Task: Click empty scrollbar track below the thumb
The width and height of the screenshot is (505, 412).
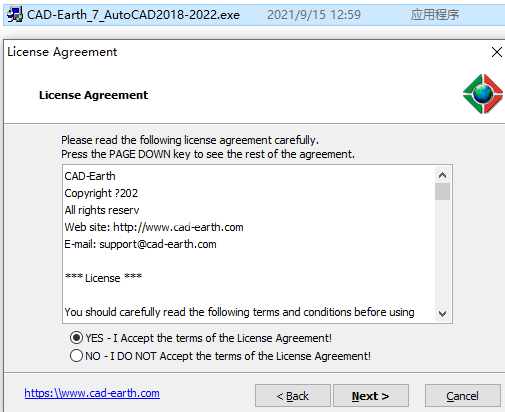Action: pyautogui.click(x=442, y=253)
